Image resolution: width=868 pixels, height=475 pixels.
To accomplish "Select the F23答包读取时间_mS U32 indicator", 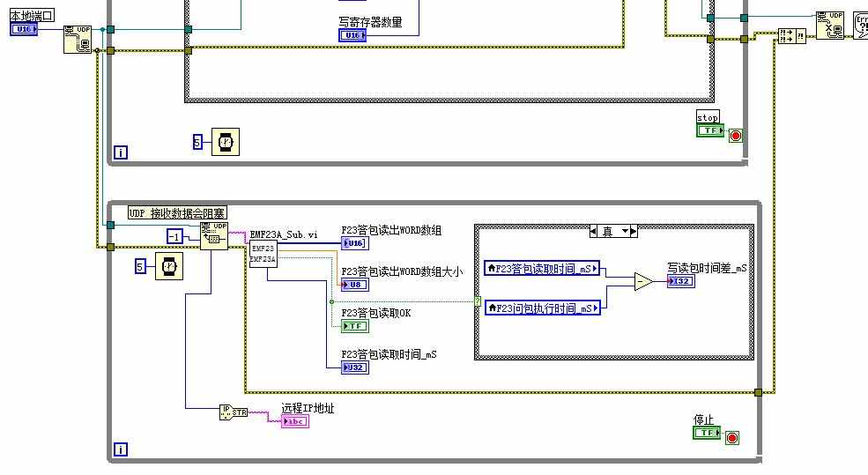I will (x=355, y=367).
